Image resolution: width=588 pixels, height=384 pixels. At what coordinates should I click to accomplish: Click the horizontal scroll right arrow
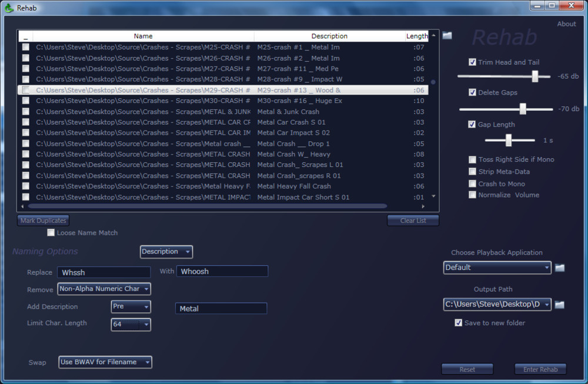(423, 206)
